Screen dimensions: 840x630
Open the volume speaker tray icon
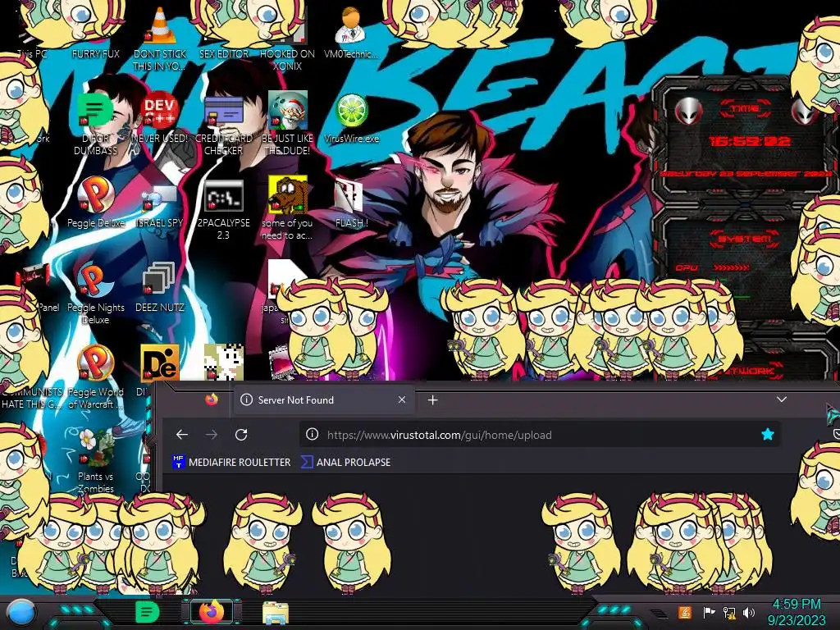tap(750, 612)
